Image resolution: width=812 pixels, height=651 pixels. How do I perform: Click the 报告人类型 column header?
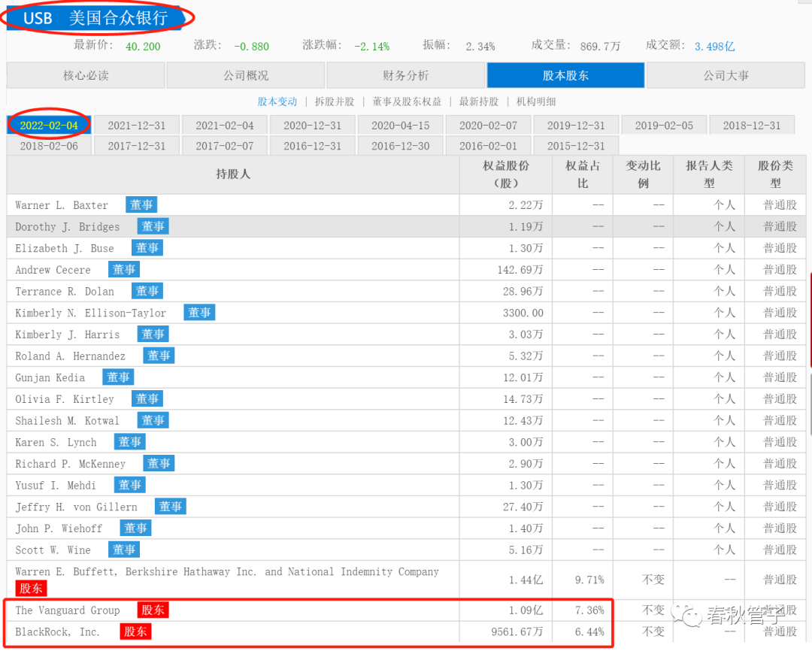709,174
